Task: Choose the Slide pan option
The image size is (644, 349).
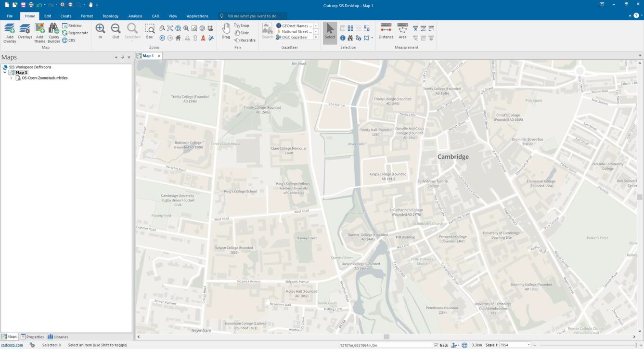Action: (242, 33)
